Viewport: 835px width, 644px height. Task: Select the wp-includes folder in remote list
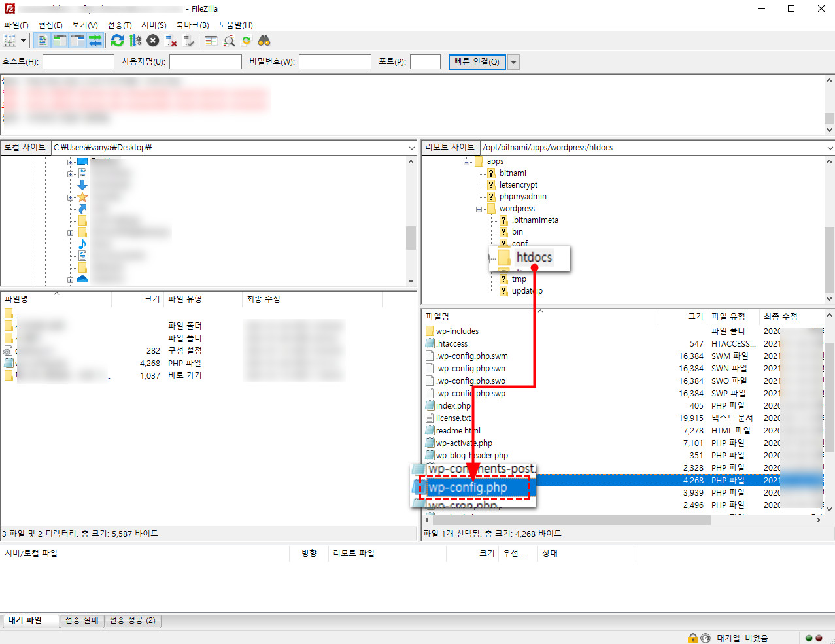457,331
